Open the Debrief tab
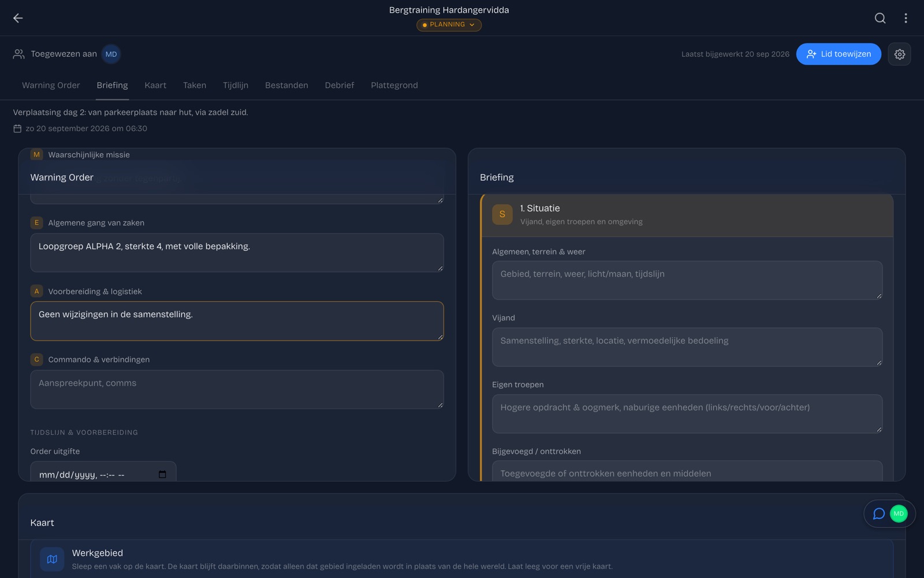 tap(340, 85)
